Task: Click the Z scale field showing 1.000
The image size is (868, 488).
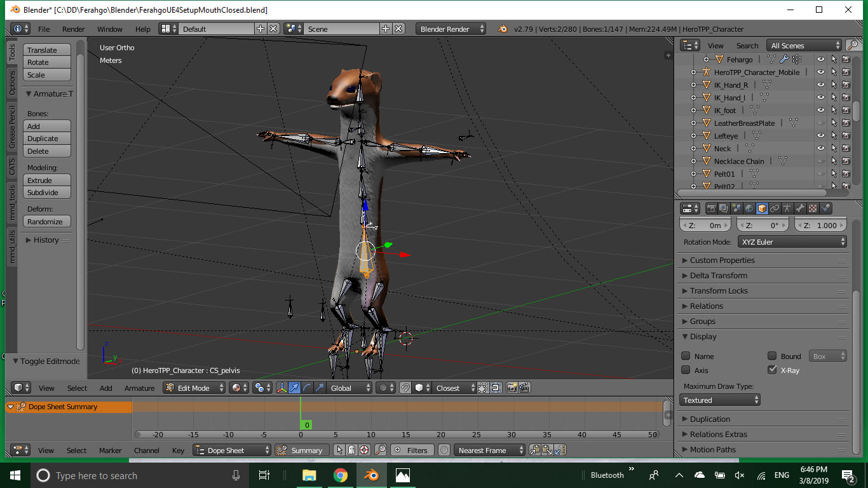Action: 820,226
